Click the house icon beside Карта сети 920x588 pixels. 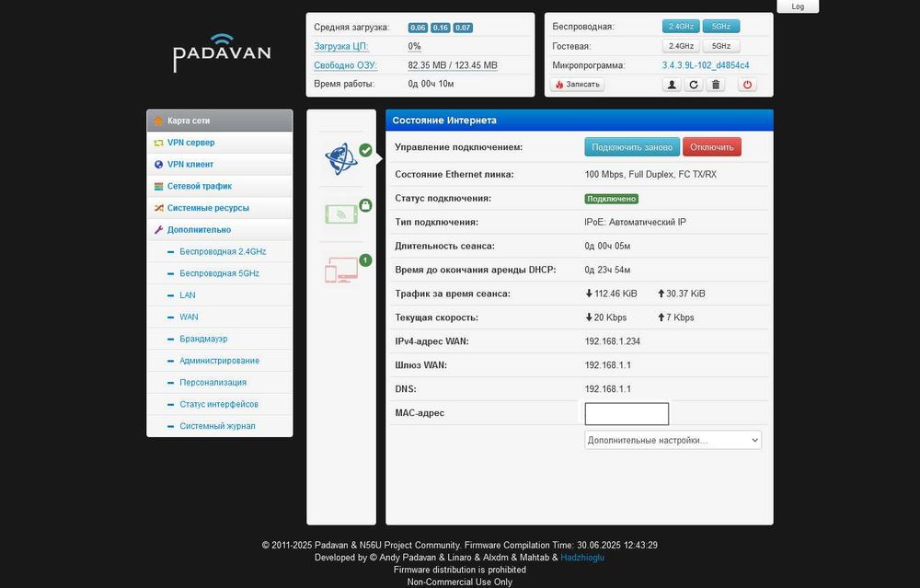[158, 121]
